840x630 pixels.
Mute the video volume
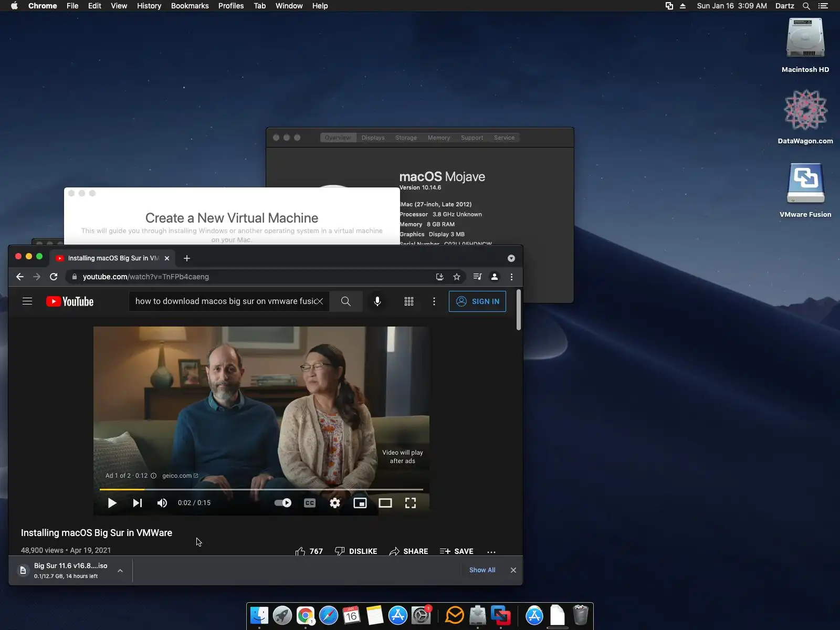(162, 503)
